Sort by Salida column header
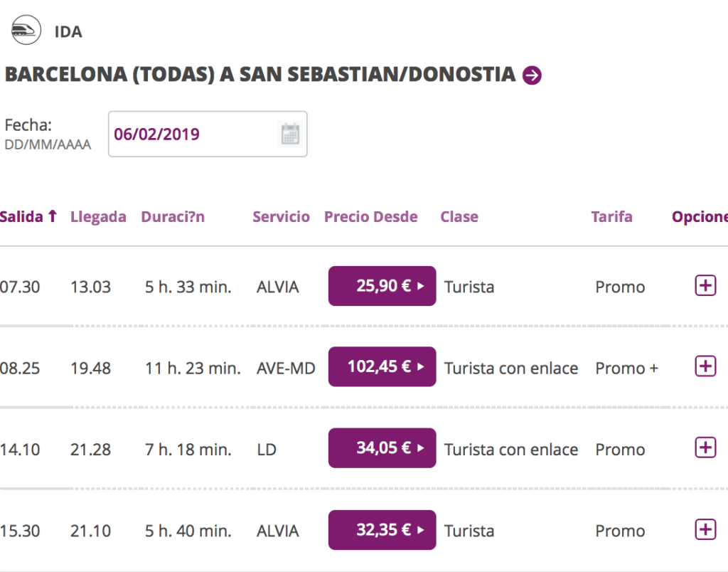 [22, 216]
